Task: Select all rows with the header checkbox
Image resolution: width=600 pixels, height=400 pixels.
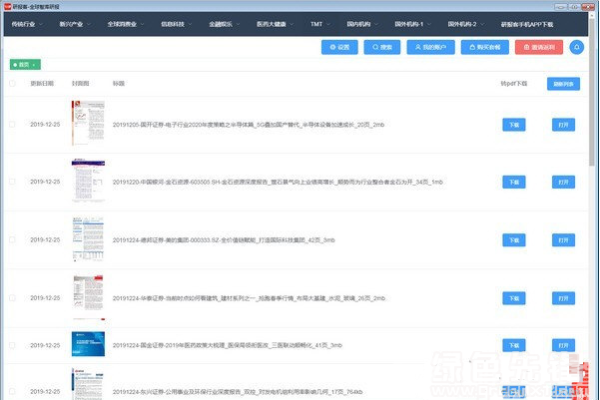Action: point(12,83)
